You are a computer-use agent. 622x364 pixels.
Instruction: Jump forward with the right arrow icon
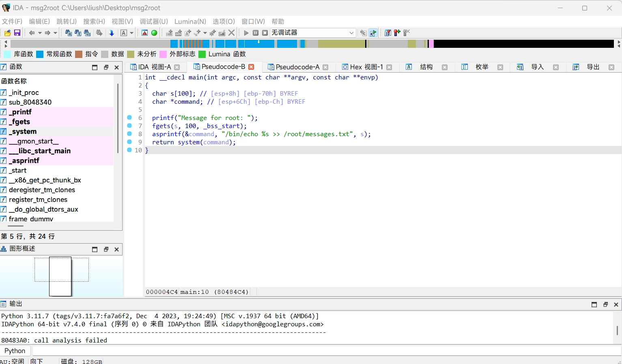47,33
